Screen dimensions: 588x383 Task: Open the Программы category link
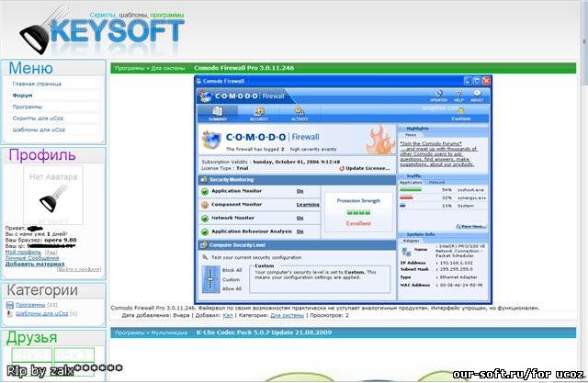(x=30, y=305)
